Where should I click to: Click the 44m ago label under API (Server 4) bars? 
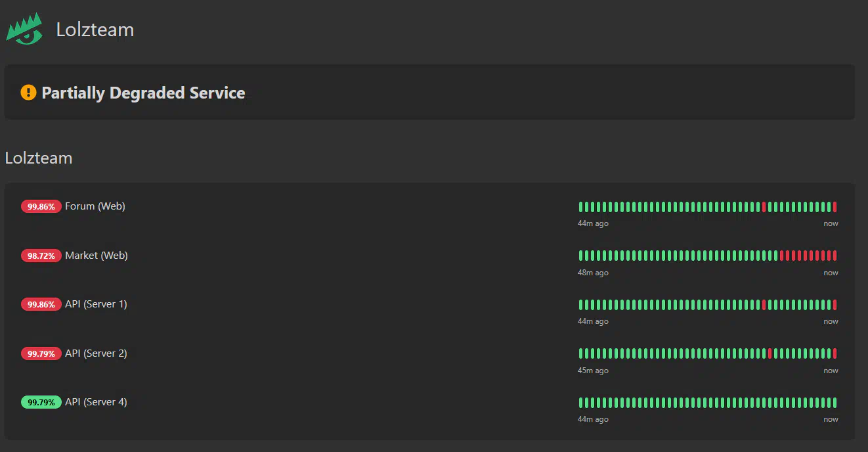[593, 419]
